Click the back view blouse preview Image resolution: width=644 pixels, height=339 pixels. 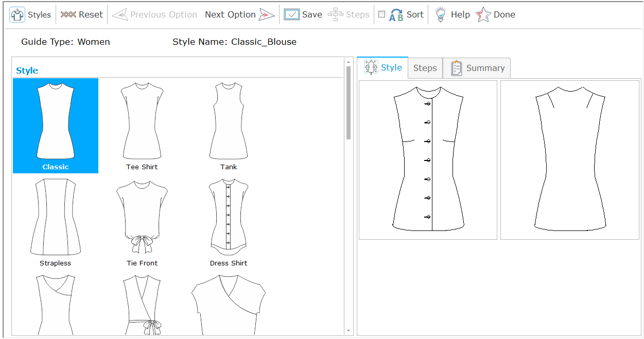tap(570, 160)
